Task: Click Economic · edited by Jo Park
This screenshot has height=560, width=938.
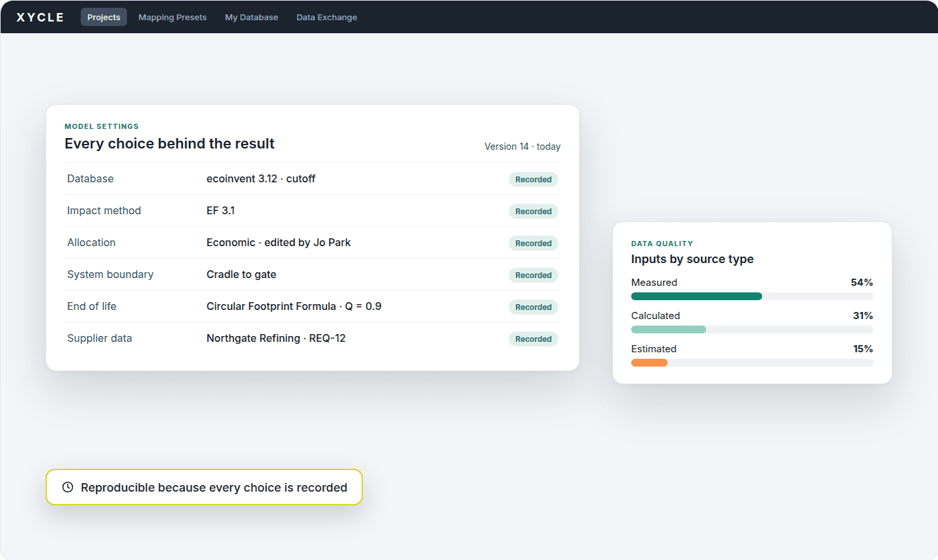Action: coord(279,242)
